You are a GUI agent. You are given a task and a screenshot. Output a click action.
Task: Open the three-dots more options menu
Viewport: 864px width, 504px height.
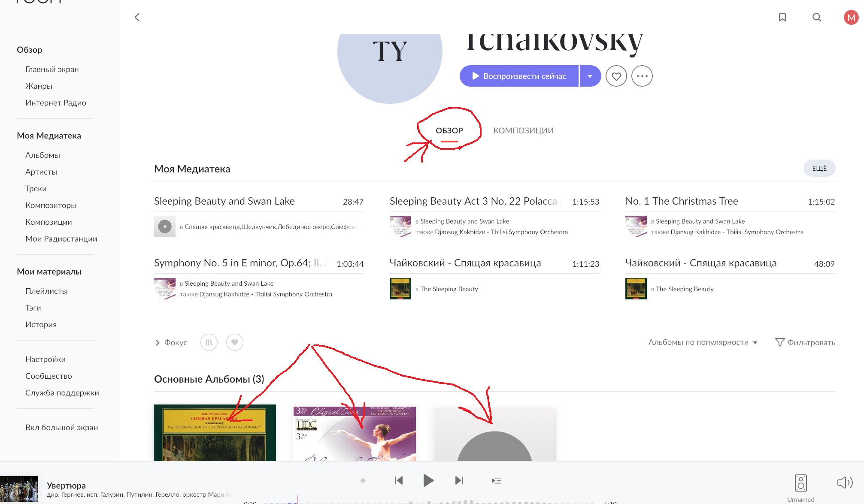(x=642, y=76)
